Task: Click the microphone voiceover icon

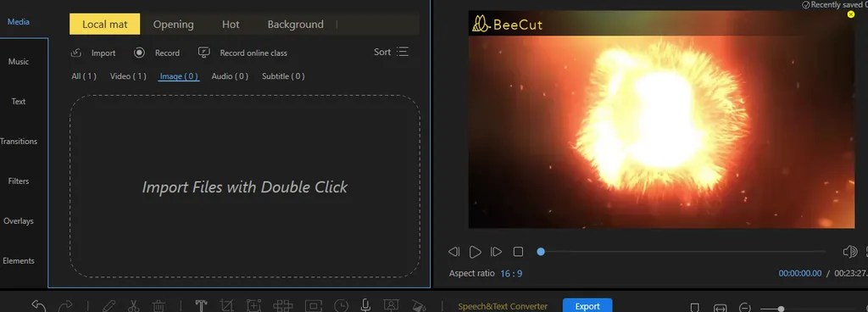Action: pos(365,305)
